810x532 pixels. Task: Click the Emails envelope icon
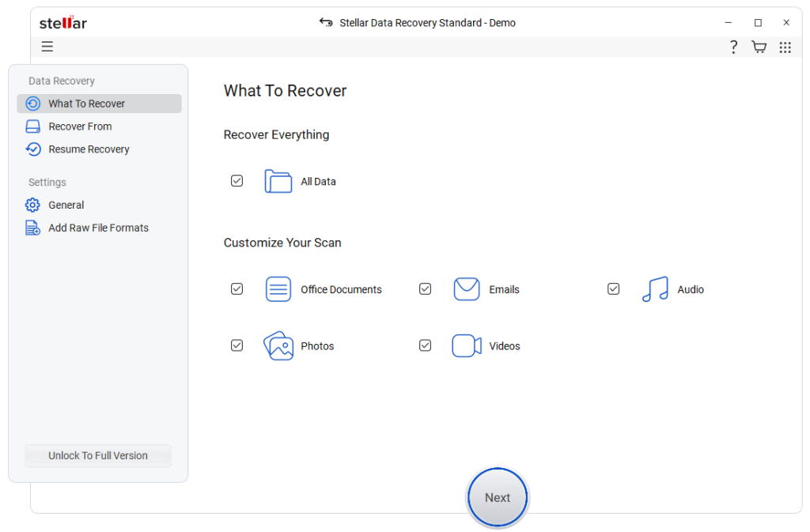467,289
